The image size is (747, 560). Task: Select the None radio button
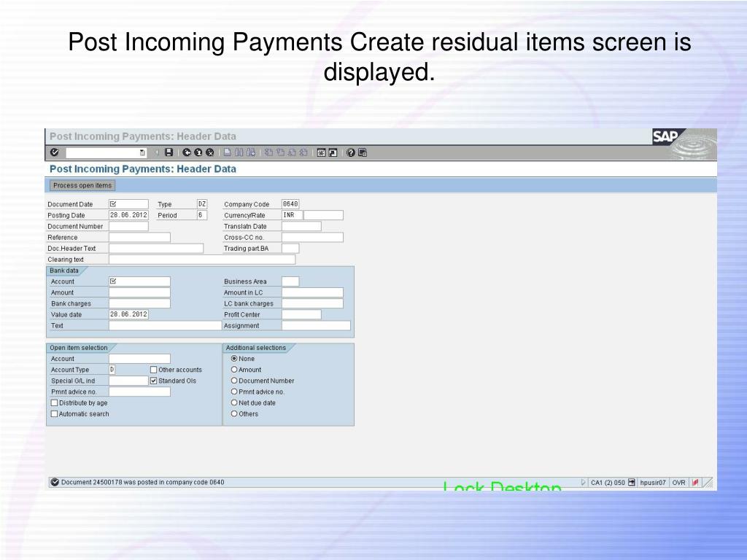point(234,359)
